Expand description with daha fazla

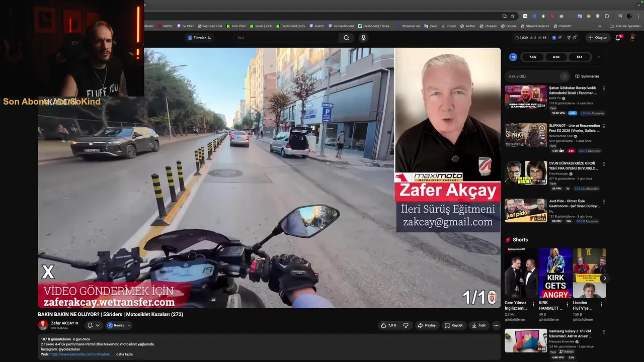click(x=123, y=354)
